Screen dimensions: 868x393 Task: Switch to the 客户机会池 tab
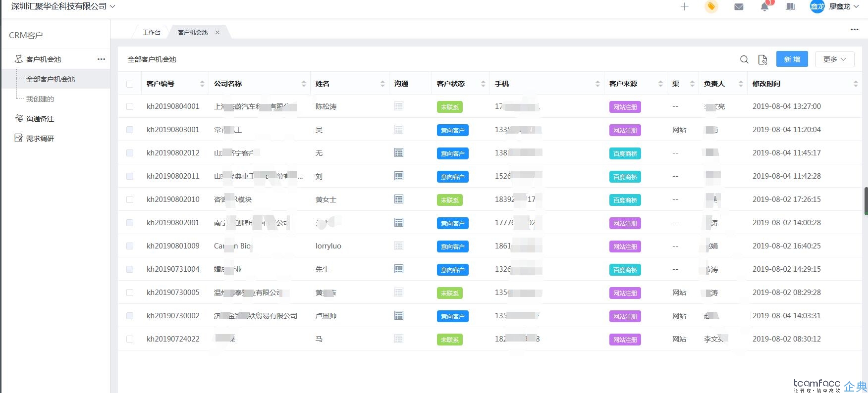[193, 32]
